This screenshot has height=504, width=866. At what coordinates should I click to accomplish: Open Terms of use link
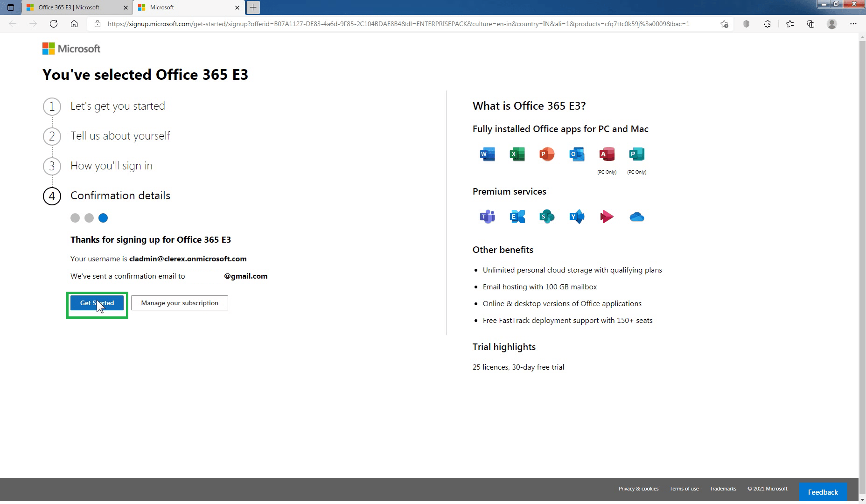(x=684, y=489)
